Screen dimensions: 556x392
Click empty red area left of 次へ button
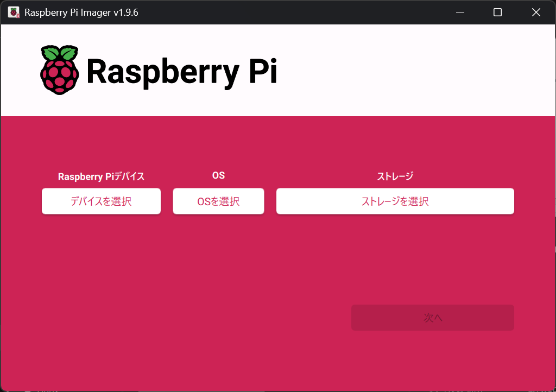pos(217,318)
